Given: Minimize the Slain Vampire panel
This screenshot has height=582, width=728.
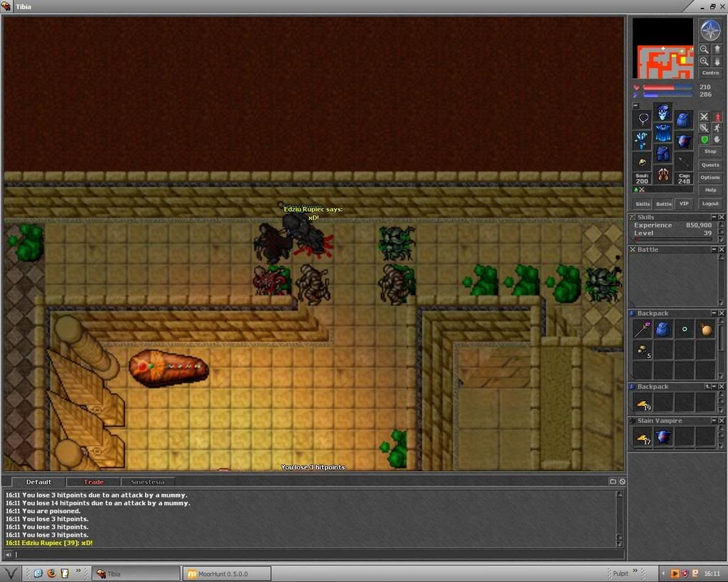Looking at the screenshot, I should (x=714, y=421).
